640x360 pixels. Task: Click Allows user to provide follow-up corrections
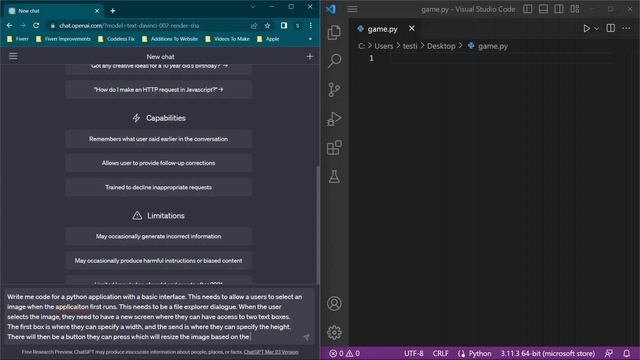click(159, 163)
